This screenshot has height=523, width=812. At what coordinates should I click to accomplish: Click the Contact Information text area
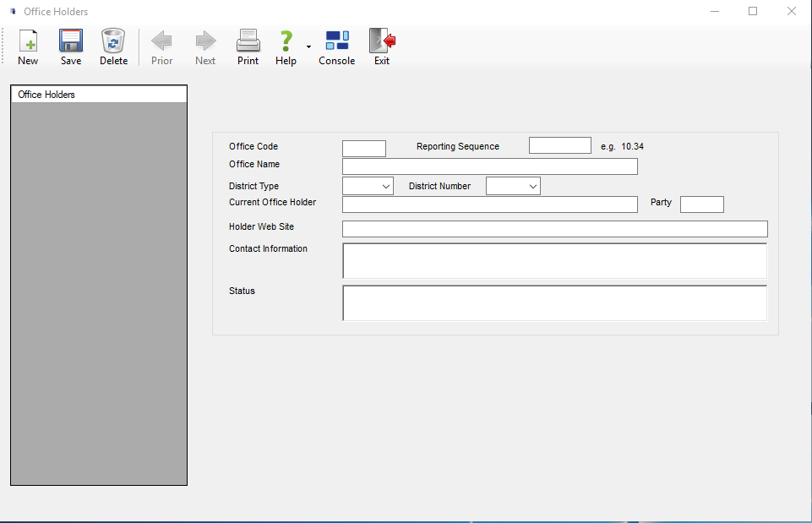pos(554,261)
